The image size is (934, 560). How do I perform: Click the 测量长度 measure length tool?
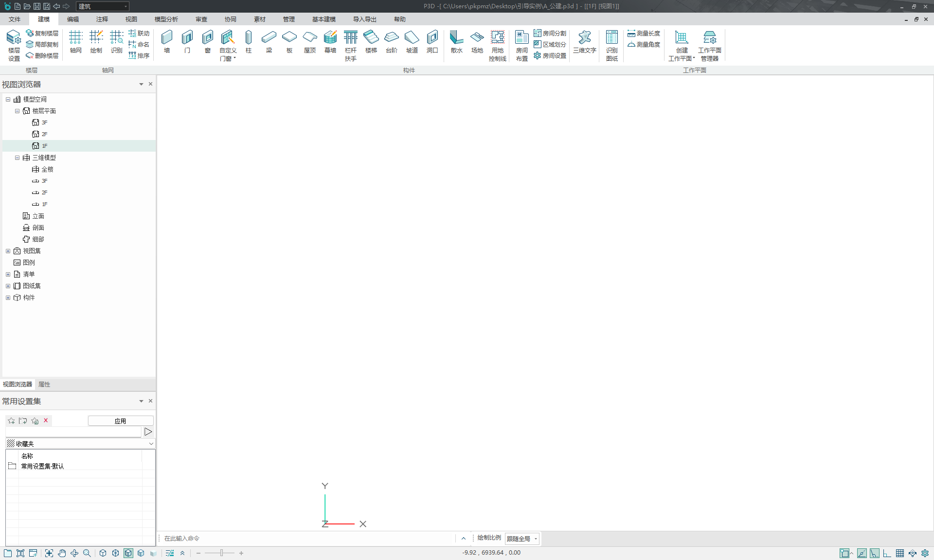pos(644,34)
